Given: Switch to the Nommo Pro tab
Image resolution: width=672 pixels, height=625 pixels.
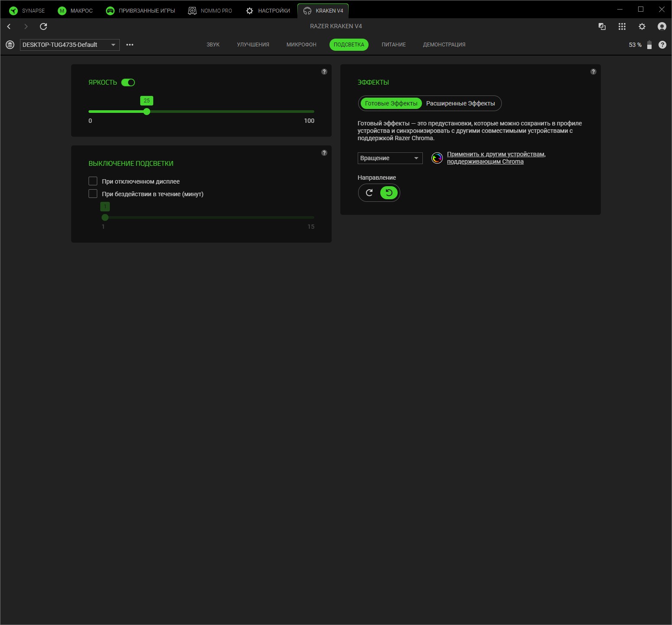Looking at the screenshot, I should [210, 10].
